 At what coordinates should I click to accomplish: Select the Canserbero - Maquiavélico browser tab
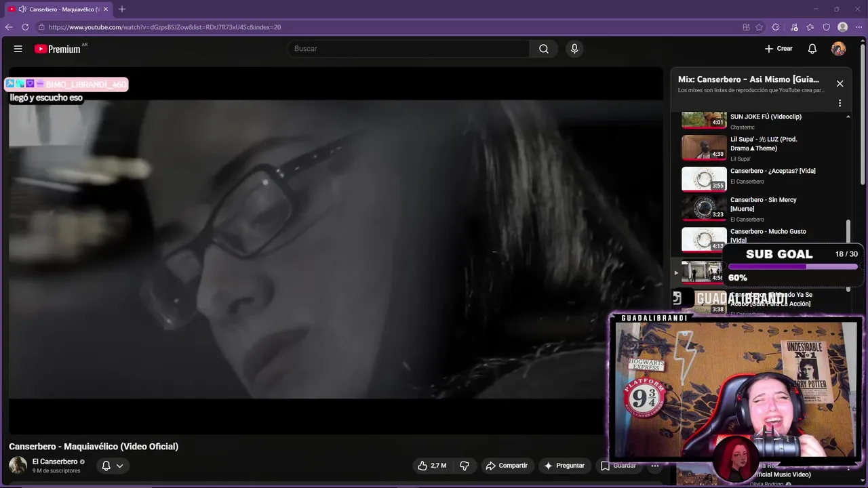point(58,9)
